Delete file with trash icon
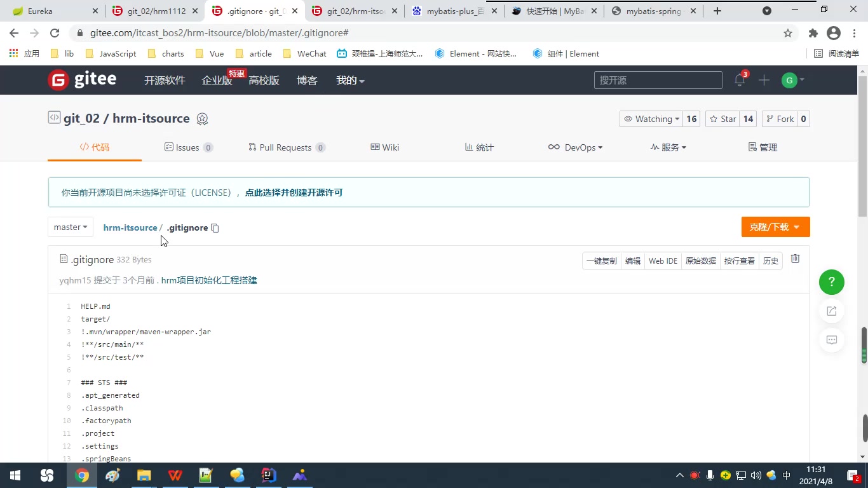 795,259
